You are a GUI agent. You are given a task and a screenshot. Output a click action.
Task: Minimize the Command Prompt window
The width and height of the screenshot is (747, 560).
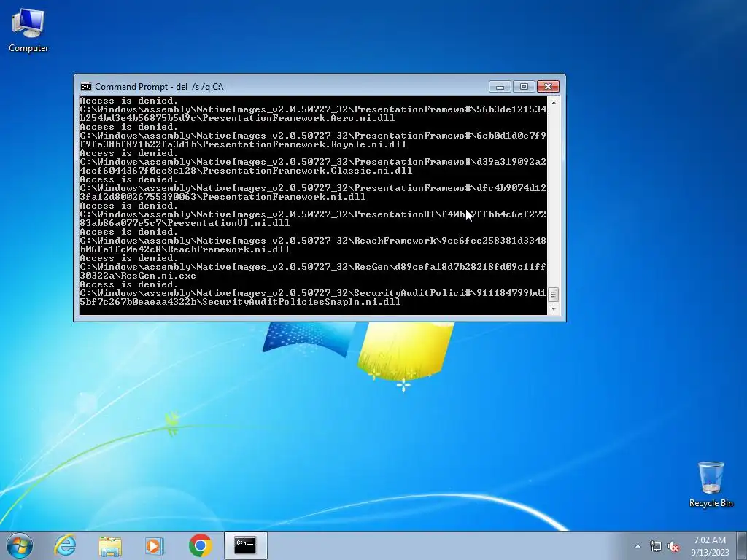(500, 86)
